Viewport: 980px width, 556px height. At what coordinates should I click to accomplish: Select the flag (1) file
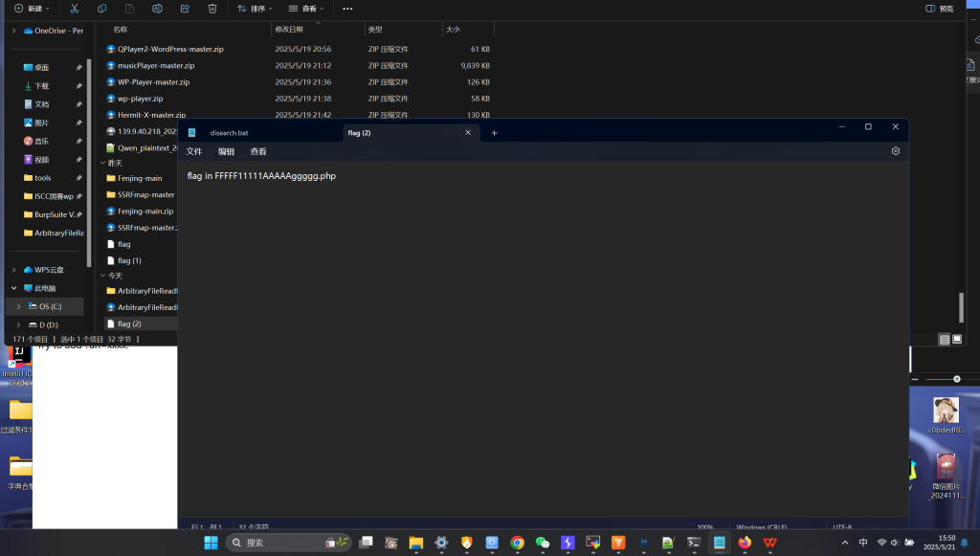(129, 260)
